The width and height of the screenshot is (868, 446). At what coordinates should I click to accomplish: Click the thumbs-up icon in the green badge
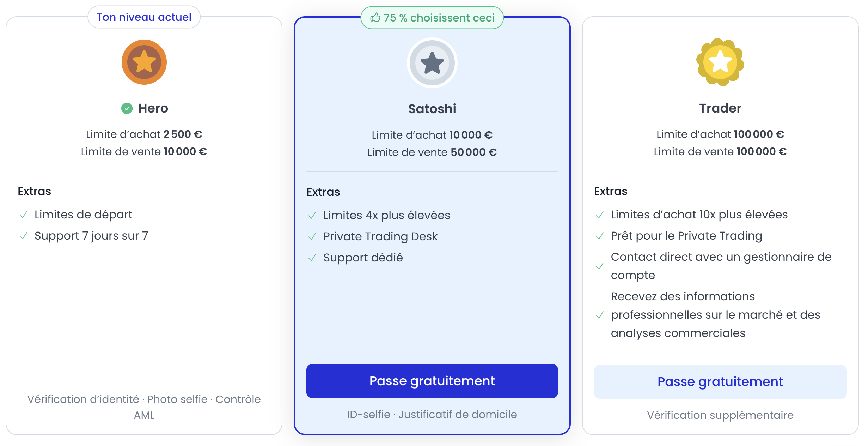coord(375,17)
